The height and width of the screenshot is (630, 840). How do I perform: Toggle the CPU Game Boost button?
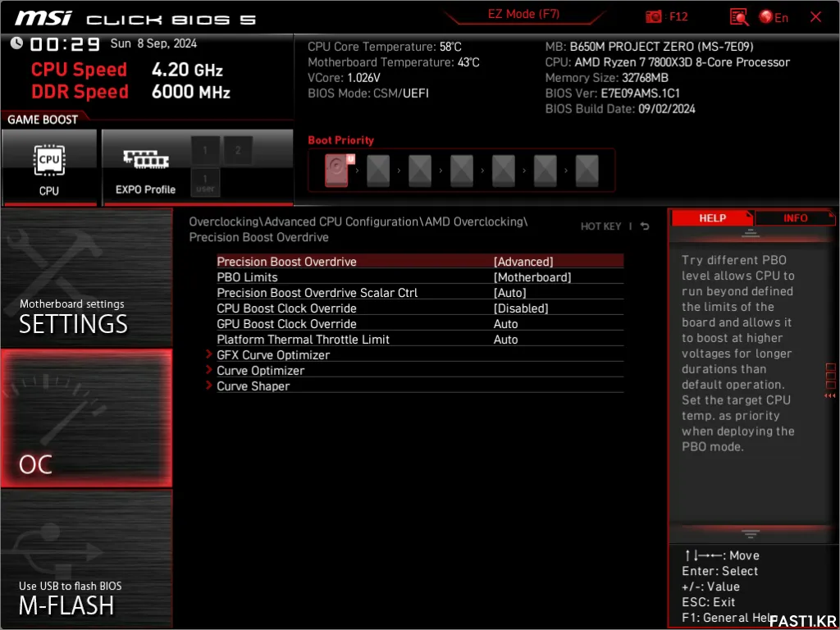pos(49,167)
